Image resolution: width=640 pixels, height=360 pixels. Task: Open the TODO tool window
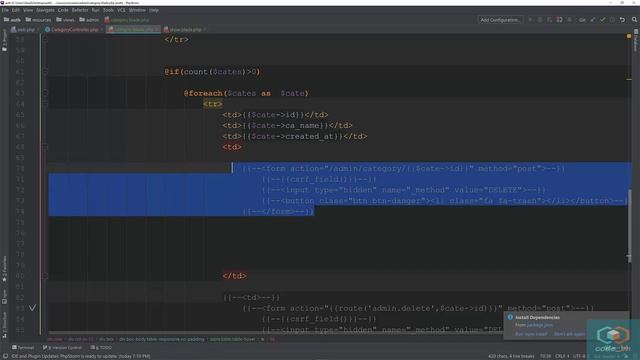click(x=101, y=348)
